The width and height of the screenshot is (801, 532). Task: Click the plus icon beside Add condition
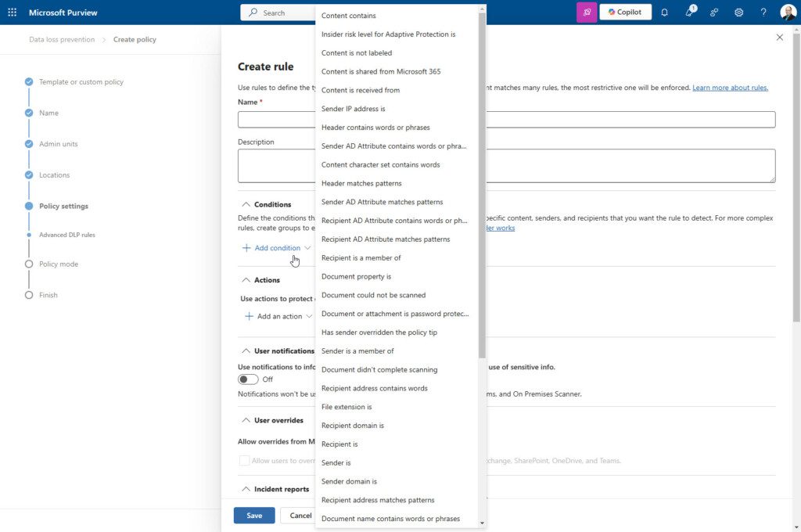point(246,248)
